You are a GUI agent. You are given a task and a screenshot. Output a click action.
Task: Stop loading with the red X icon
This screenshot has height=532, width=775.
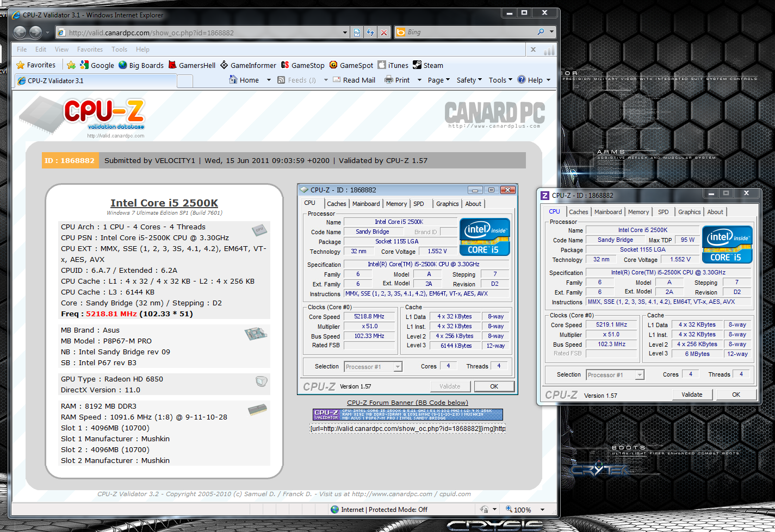tap(384, 33)
